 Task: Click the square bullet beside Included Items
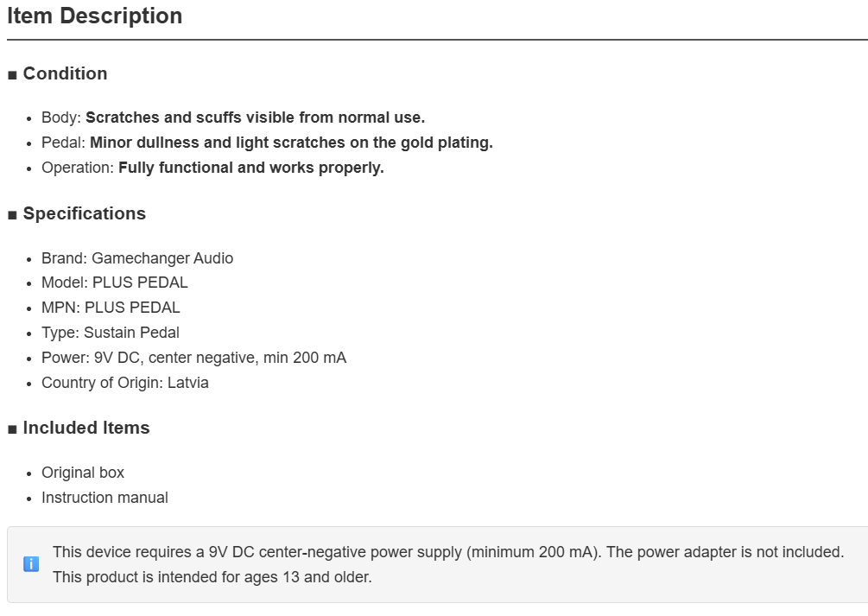12,429
